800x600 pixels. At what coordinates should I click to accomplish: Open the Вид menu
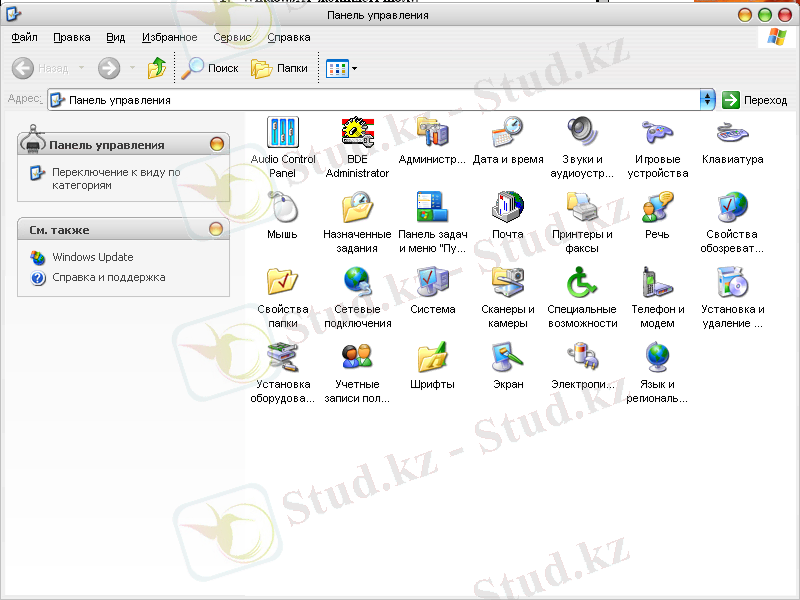[115, 37]
